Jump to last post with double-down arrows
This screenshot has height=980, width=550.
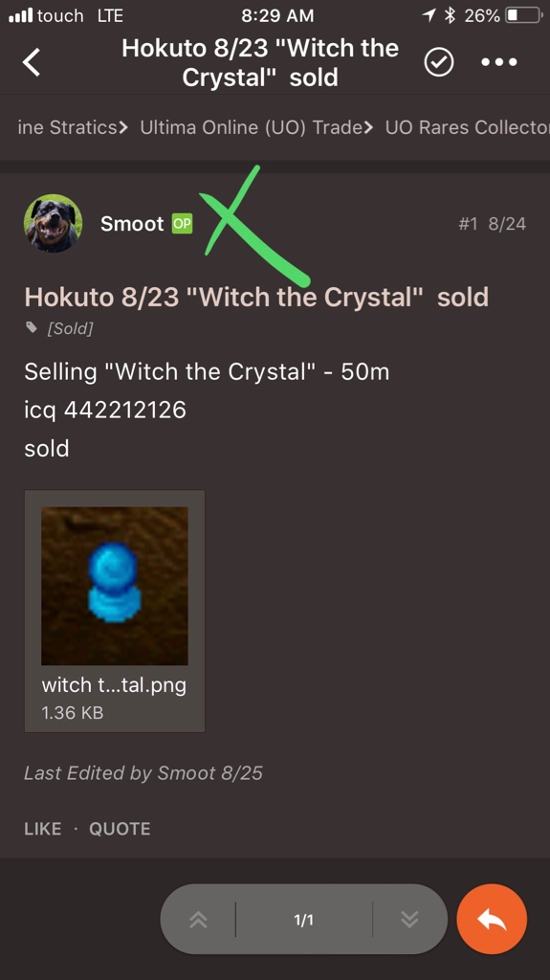click(x=409, y=919)
